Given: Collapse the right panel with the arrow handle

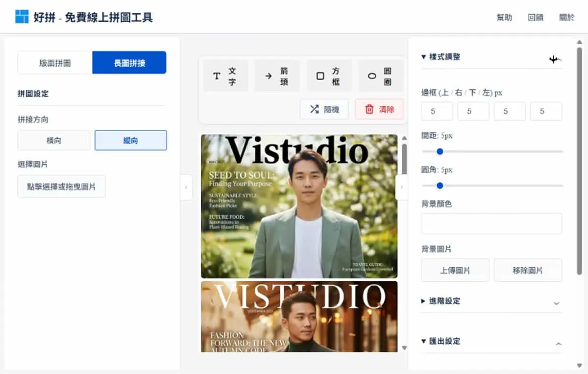Looking at the screenshot, I should [x=401, y=187].
